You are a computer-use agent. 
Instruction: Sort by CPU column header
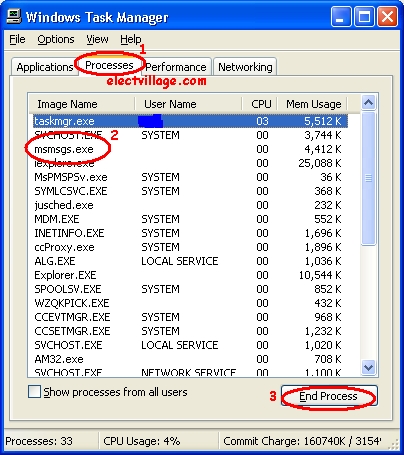tap(260, 104)
